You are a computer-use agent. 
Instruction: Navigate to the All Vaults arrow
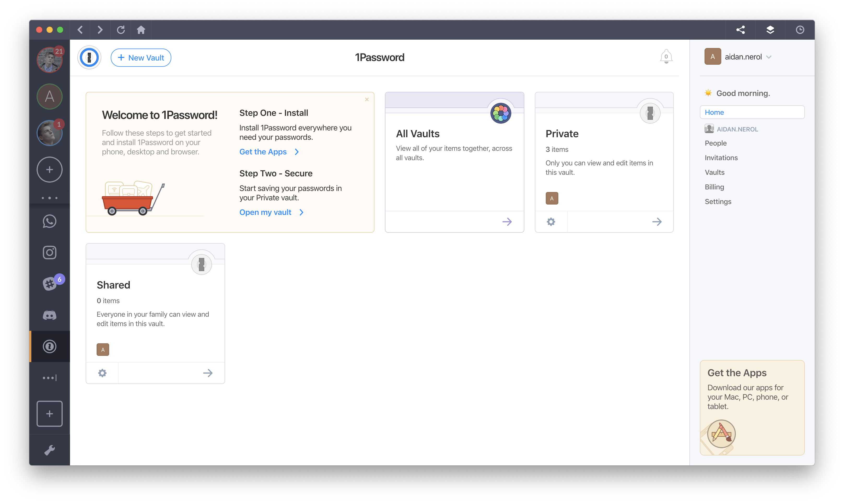pyautogui.click(x=506, y=221)
